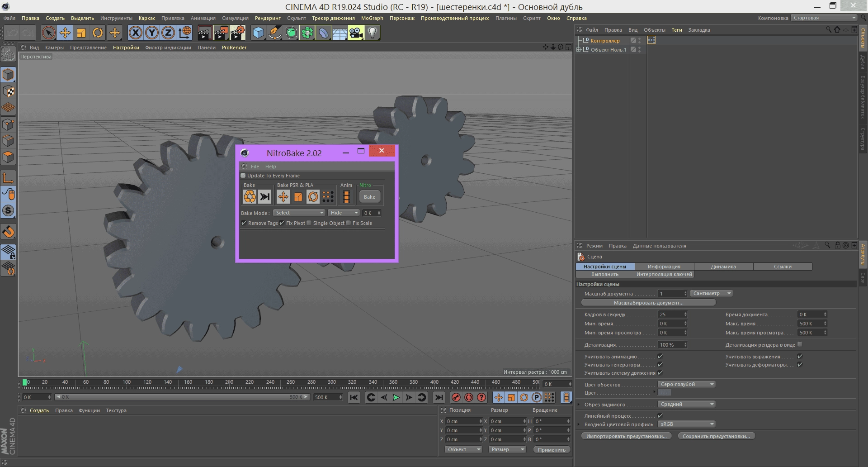868x467 pixels.
Task: Switch to Динамика tab
Action: pyautogui.click(x=723, y=267)
